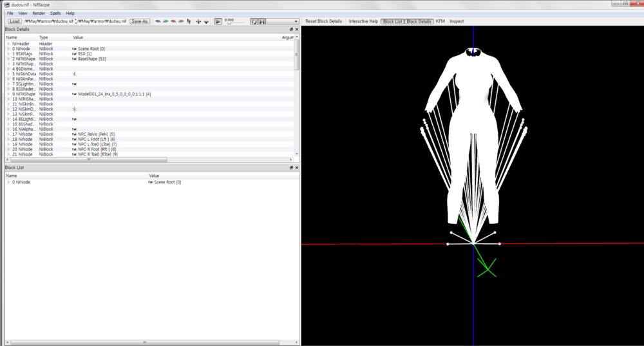Open the Help menu
This screenshot has height=346, width=644.
70,13
